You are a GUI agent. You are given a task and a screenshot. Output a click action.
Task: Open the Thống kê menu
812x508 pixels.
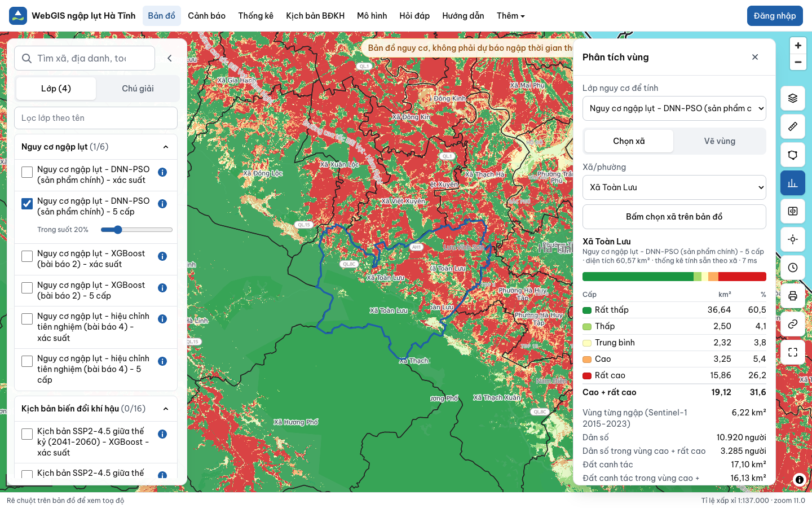pyautogui.click(x=255, y=16)
